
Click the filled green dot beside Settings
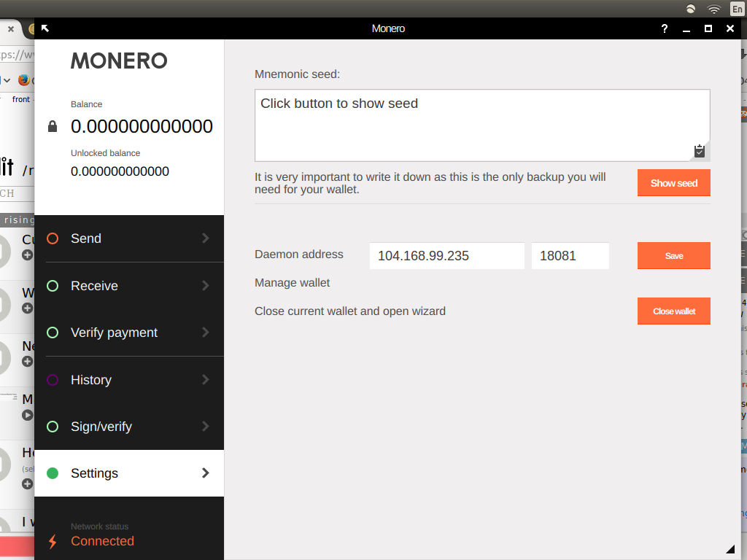point(53,473)
